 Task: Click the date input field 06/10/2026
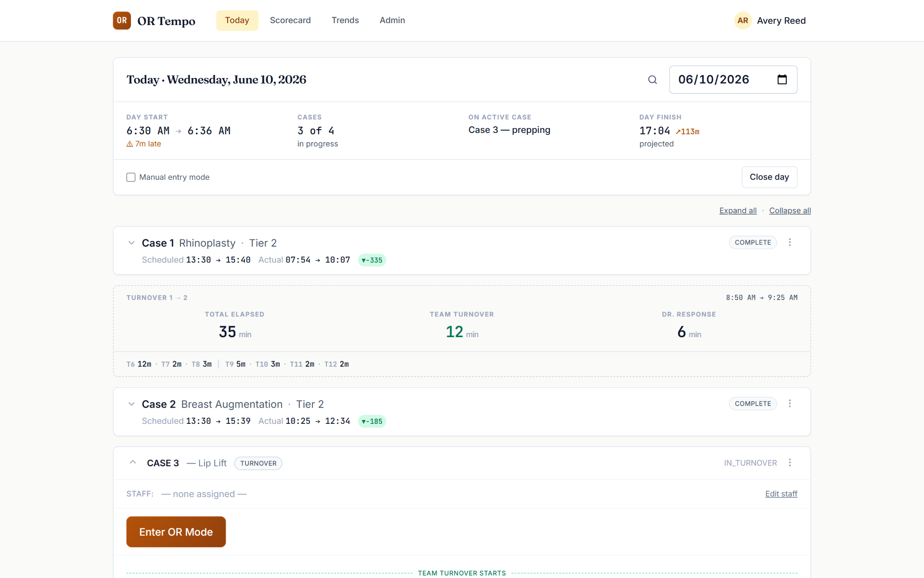point(733,79)
